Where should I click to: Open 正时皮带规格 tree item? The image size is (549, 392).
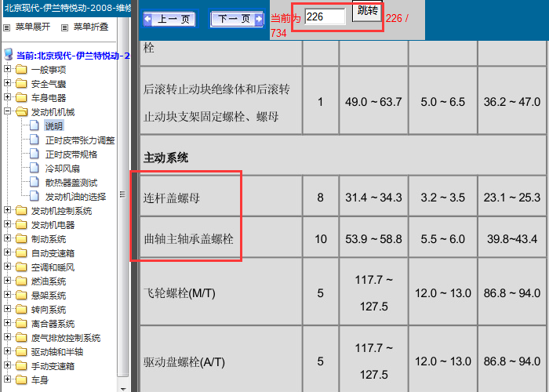click(71, 154)
